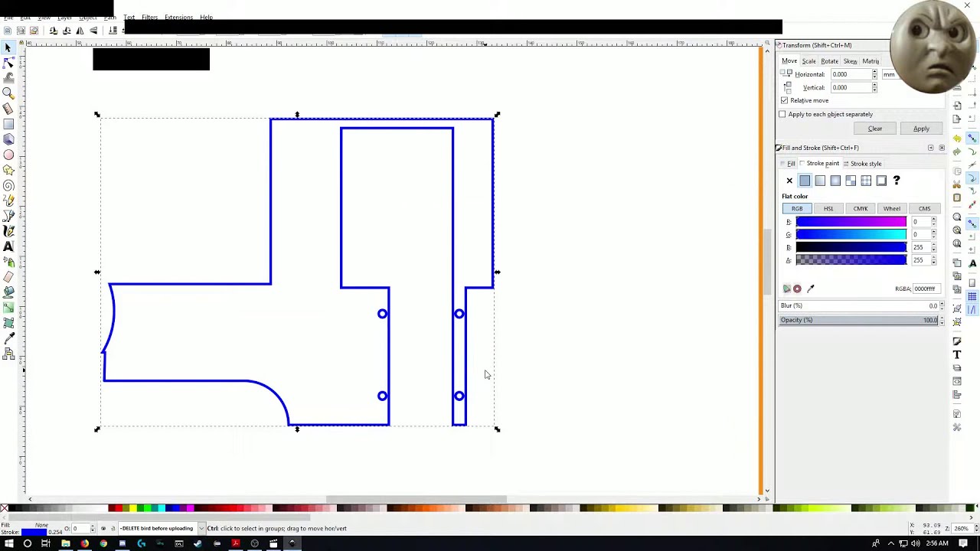Select the Ellipse circle tool

[x=8, y=155]
